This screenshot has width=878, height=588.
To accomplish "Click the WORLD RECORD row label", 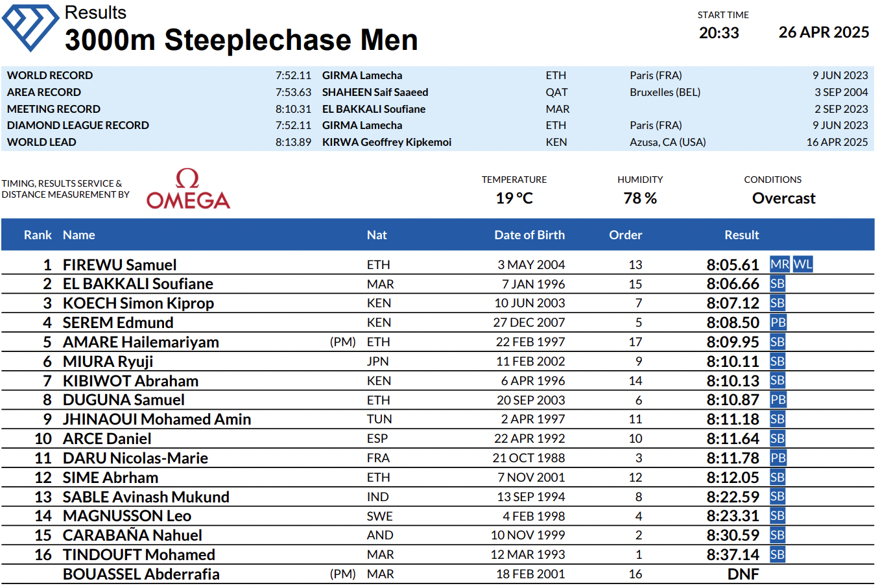I will pyautogui.click(x=50, y=75).
